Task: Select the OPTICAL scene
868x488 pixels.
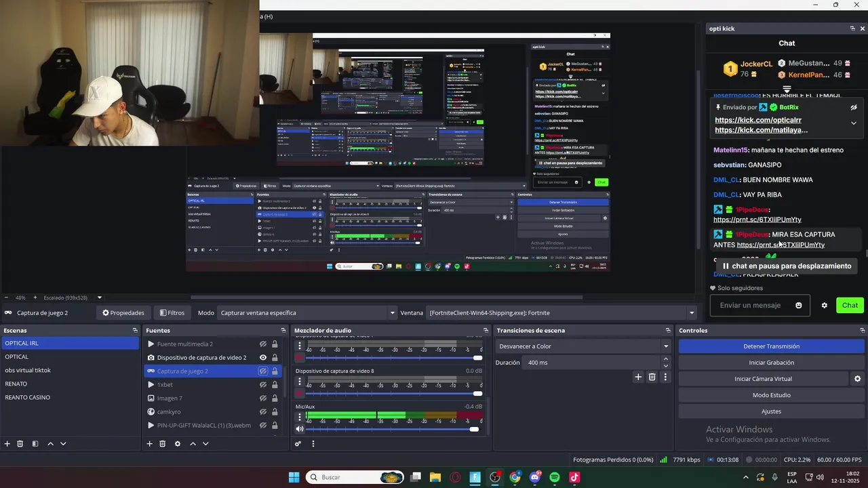Action: (69, 357)
